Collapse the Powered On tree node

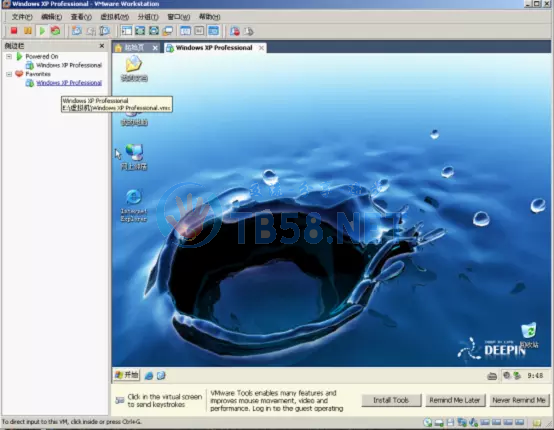(9, 57)
